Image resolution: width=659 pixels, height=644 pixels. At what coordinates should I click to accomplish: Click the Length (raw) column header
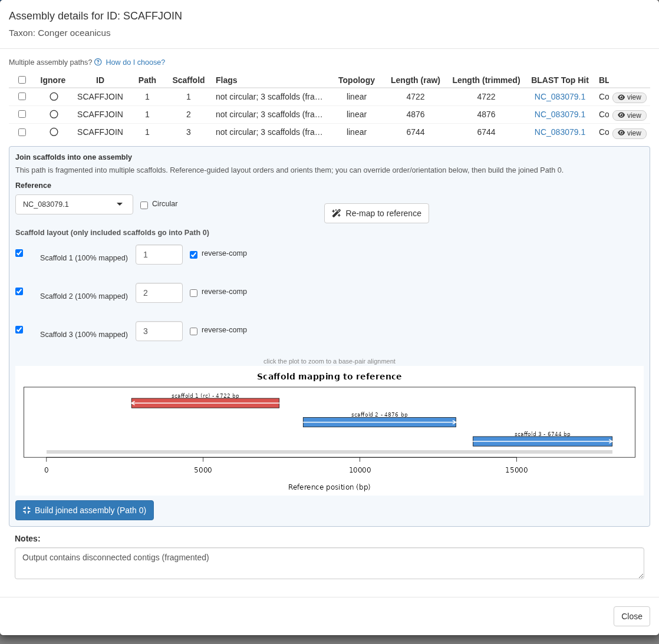pos(415,80)
